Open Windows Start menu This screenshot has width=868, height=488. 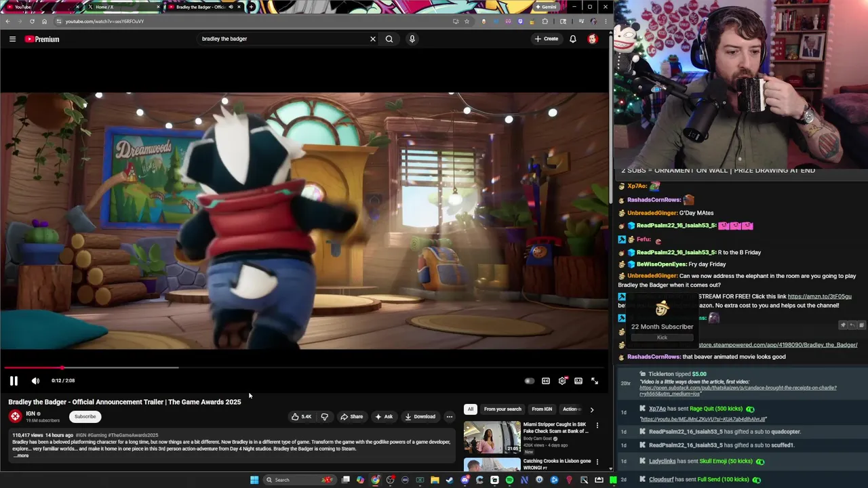pyautogui.click(x=254, y=480)
